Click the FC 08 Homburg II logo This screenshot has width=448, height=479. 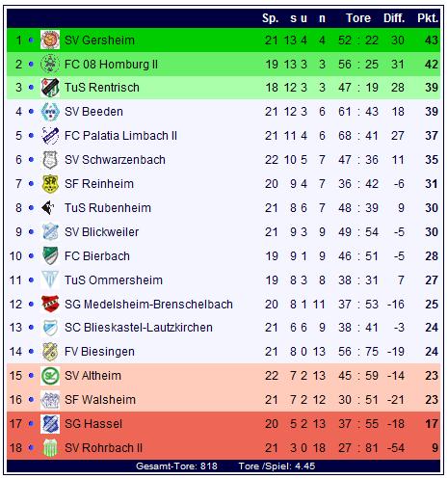tap(50, 64)
